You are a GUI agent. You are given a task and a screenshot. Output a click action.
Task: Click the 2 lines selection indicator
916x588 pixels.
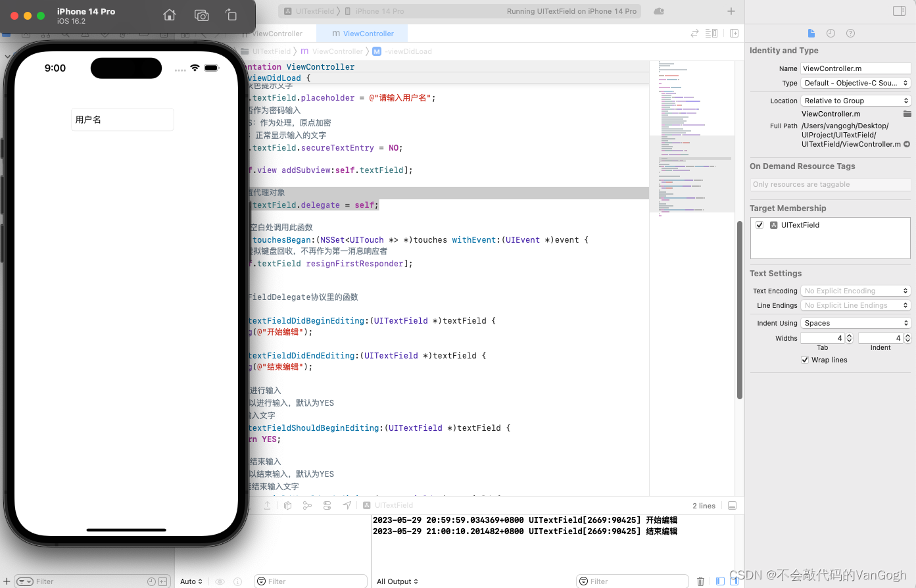tap(704, 506)
